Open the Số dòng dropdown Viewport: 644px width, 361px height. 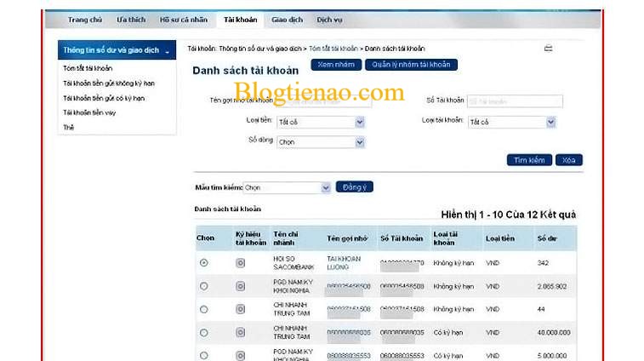point(321,142)
